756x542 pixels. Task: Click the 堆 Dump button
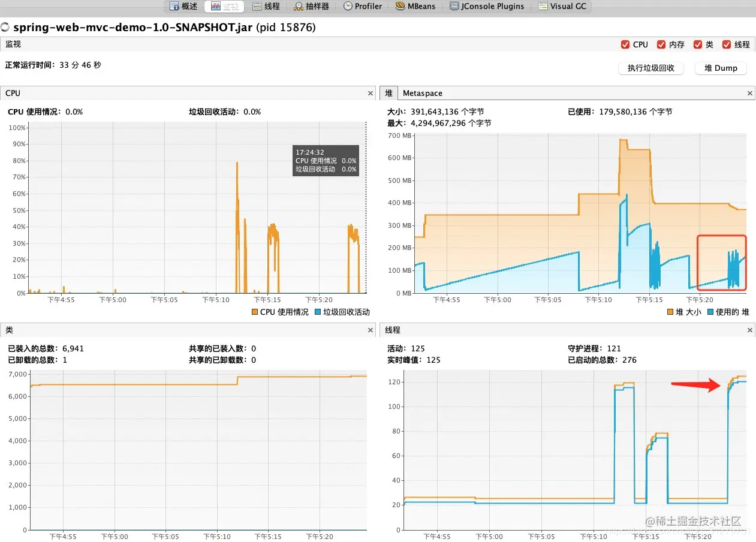click(x=721, y=68)
